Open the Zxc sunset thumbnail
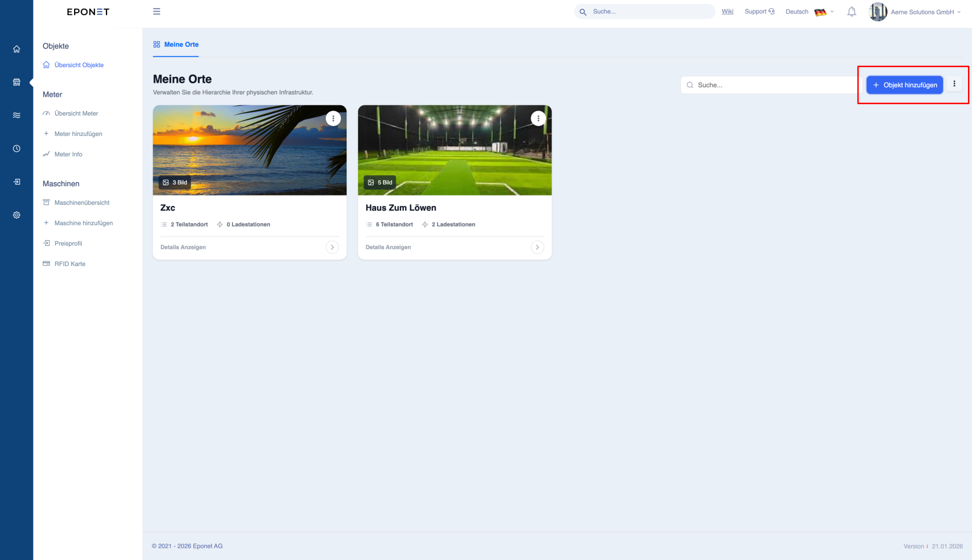This screenshot has width=972, height=560. coord(249,150)
